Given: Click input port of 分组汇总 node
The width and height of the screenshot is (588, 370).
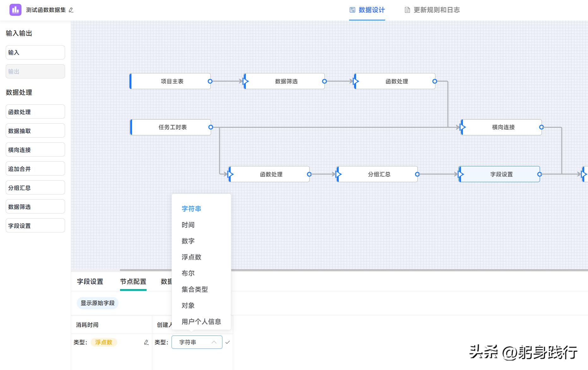Looking at the screenshot, I should pos(338,174).
